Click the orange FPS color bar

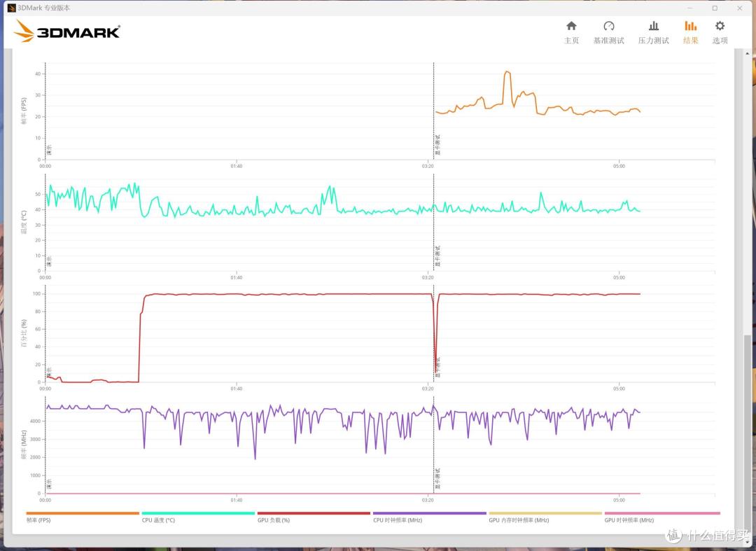point(83,513)
